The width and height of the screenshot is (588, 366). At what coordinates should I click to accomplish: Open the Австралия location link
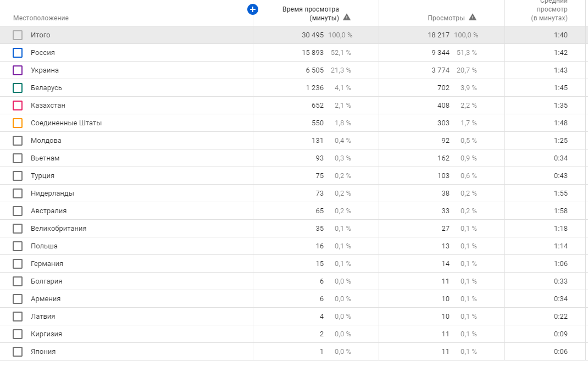[48, 211]
